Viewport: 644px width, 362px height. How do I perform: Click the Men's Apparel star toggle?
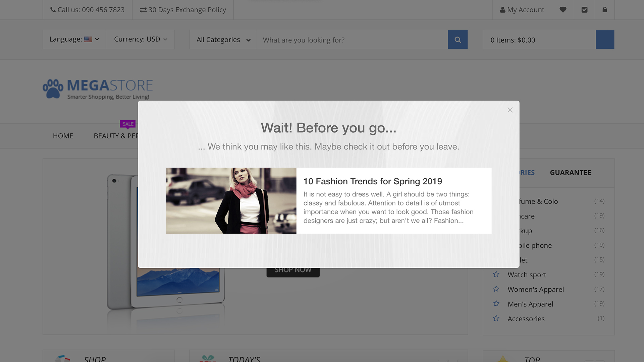pyautogui.click(x=497, y=304)
